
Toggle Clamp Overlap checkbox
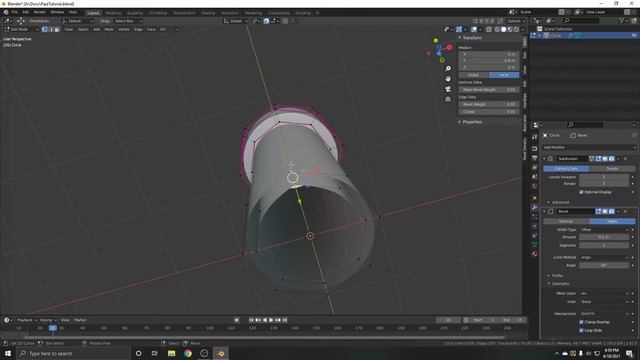pos(581,322)
